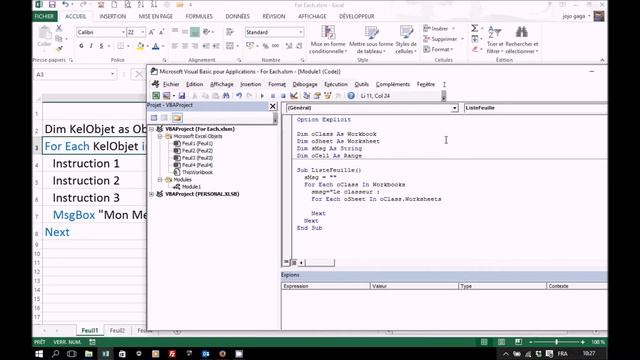Toggle bold G button in Excel ribbon
The width and height of the screenshot is (640, 360).
point(81,46)
